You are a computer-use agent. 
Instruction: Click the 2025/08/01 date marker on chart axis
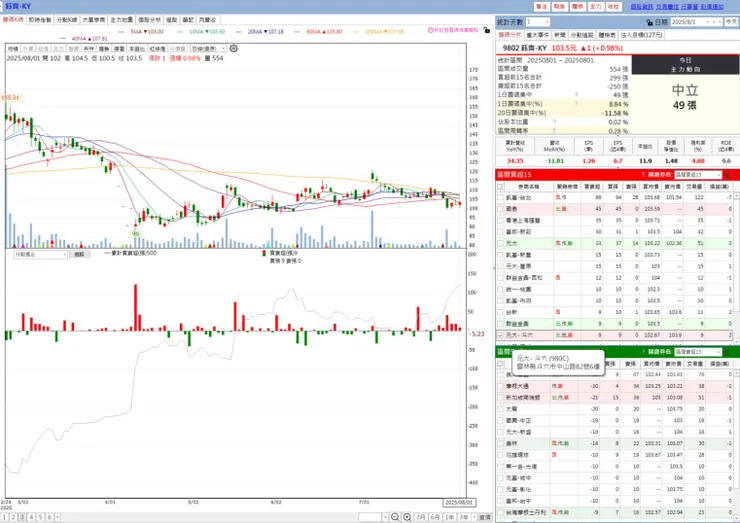pos(459,502)
